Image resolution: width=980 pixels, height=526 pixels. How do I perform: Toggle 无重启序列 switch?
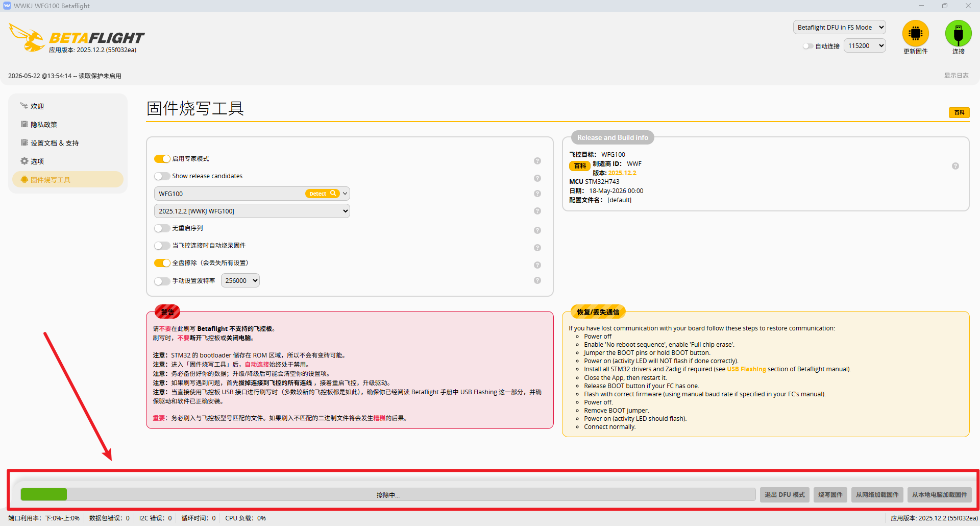pyautogui.click(x=162, y=228)
